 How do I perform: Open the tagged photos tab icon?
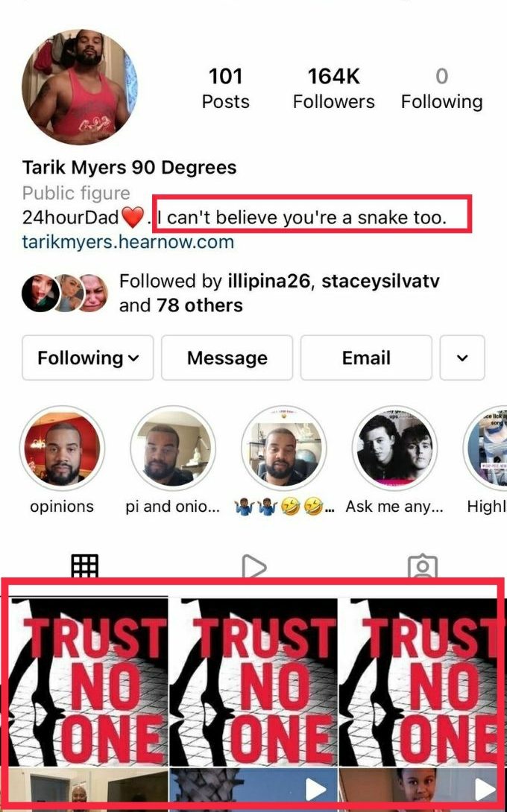(423, 566)
